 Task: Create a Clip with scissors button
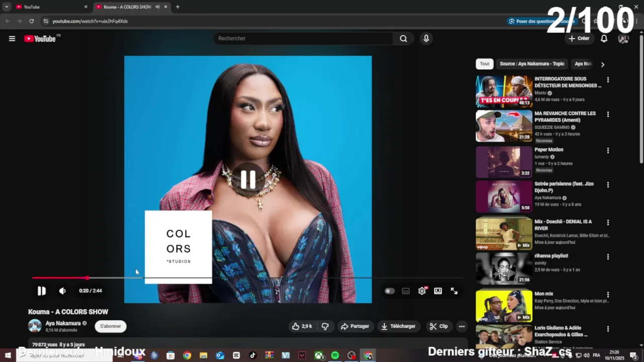(x=438, y=326)
